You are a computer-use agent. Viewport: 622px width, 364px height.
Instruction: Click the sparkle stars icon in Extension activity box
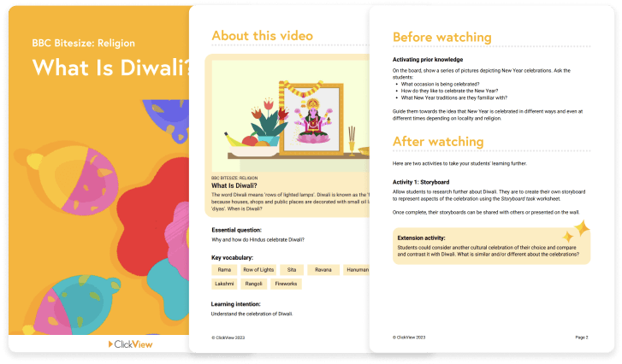coord(576,232)
